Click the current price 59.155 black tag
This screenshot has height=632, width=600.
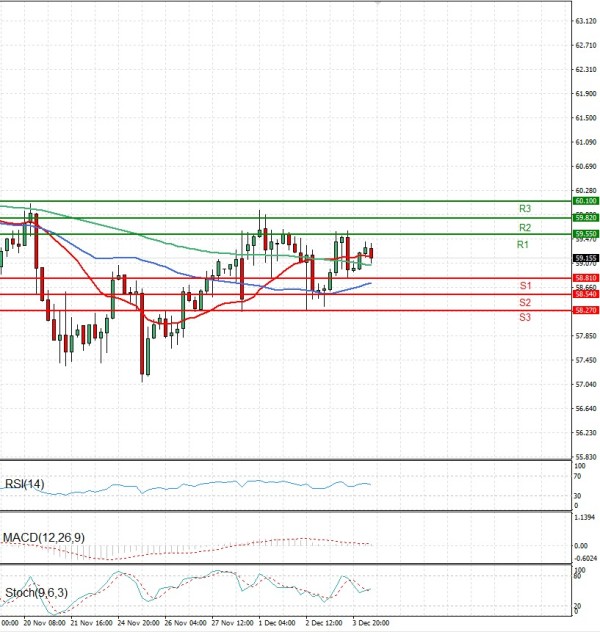point(585,257)
